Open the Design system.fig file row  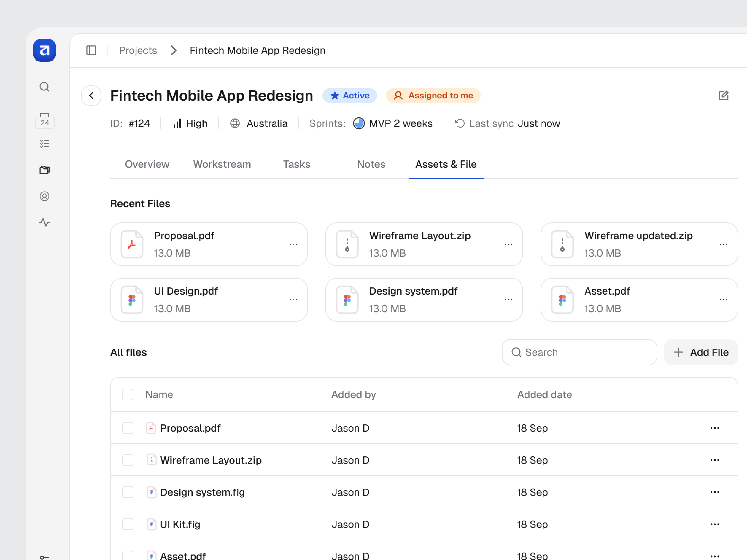click(x=424, y=492)
